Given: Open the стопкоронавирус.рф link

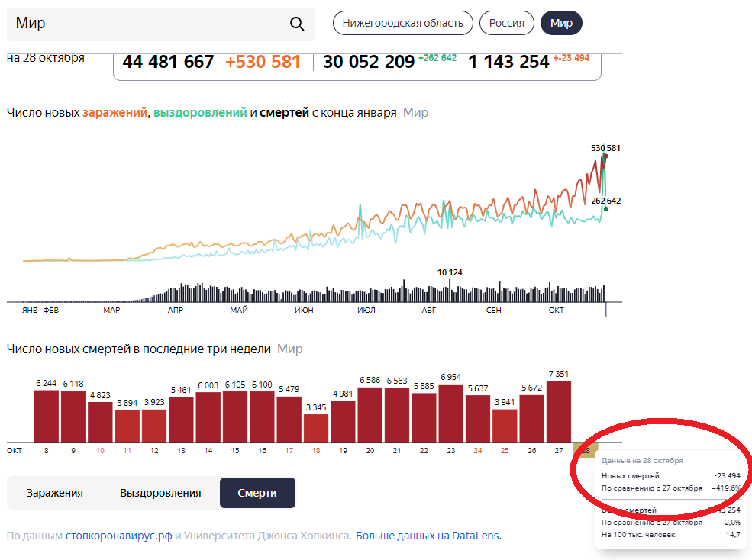Looking at the screenshot, I should coord(118,536).
